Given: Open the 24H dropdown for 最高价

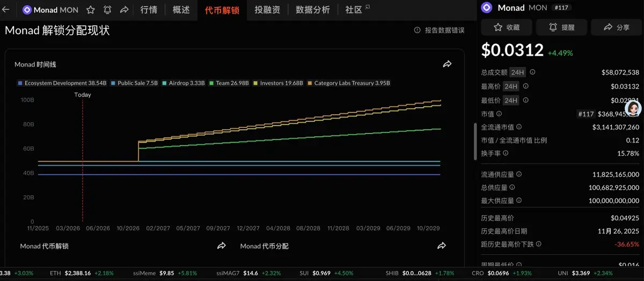Looking at the screenshot, I should (511, 86).
